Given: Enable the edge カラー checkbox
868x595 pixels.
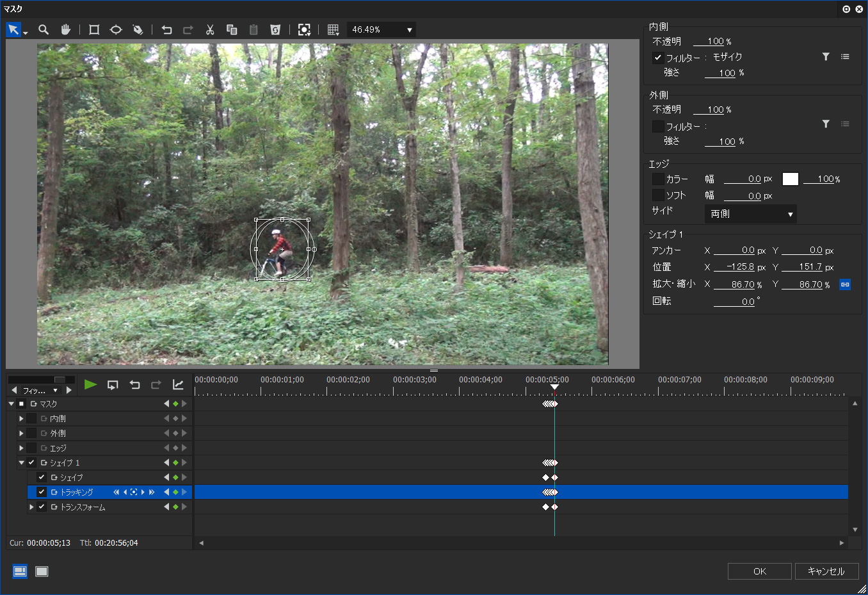Looking at the screenshot, I should (x=657, y=179).
